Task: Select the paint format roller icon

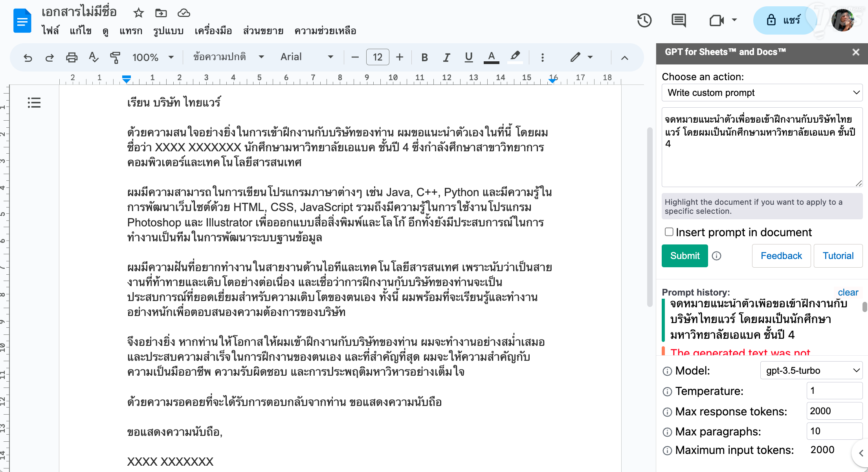Action: coord(115,58)
